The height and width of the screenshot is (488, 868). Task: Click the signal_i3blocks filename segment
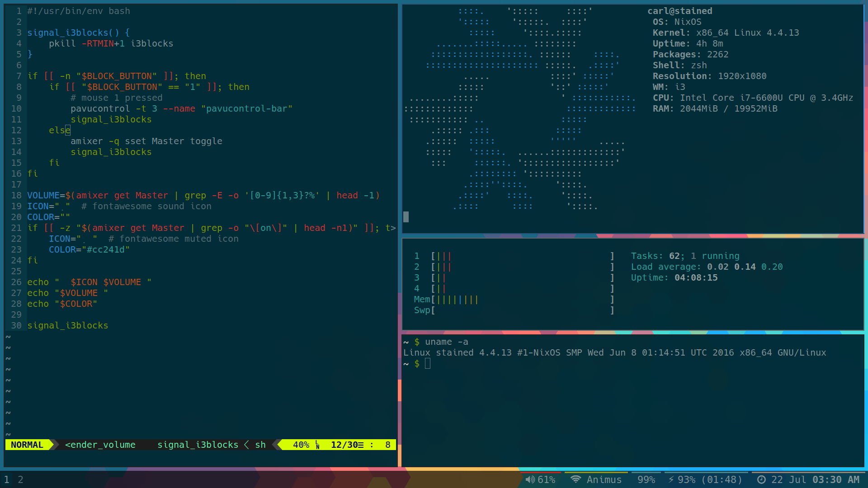[x=198, y=445]
